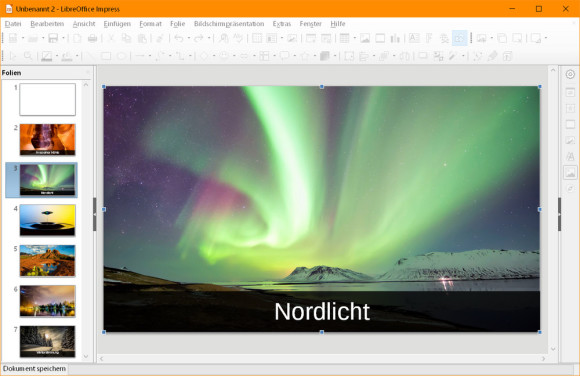
Task: Expand the Save button dropdown arrow
Action: (x=63, y=38)
